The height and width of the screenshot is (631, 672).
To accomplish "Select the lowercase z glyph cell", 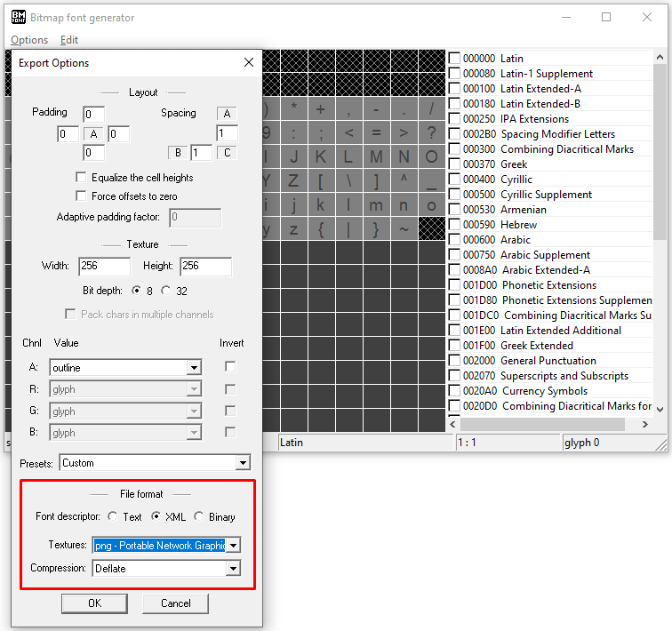I will click(x=293, y=228).
